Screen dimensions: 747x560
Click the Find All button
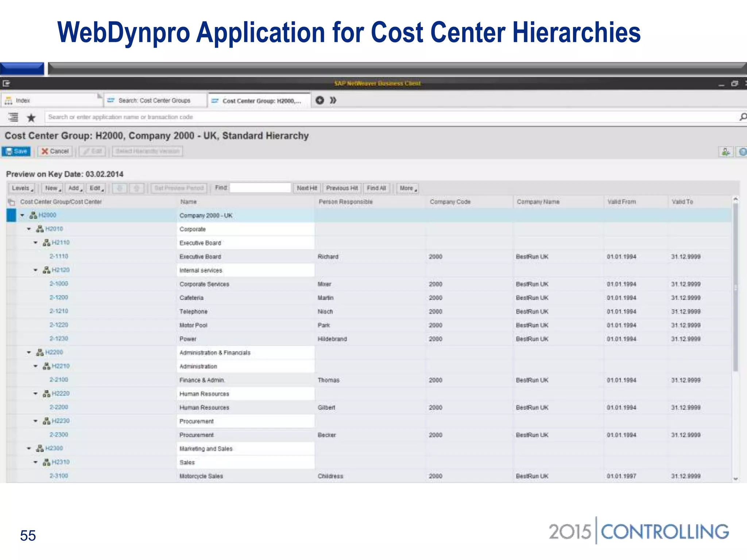[376, 188]
